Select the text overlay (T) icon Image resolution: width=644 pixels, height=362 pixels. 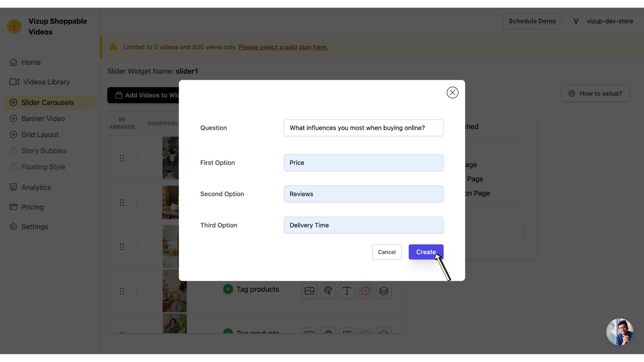point(347,291)
